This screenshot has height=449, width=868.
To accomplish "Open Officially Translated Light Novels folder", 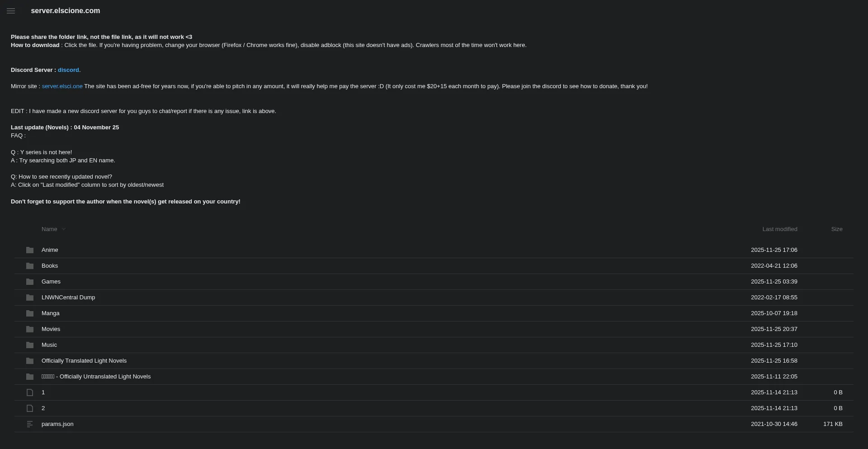I will 84,361.
